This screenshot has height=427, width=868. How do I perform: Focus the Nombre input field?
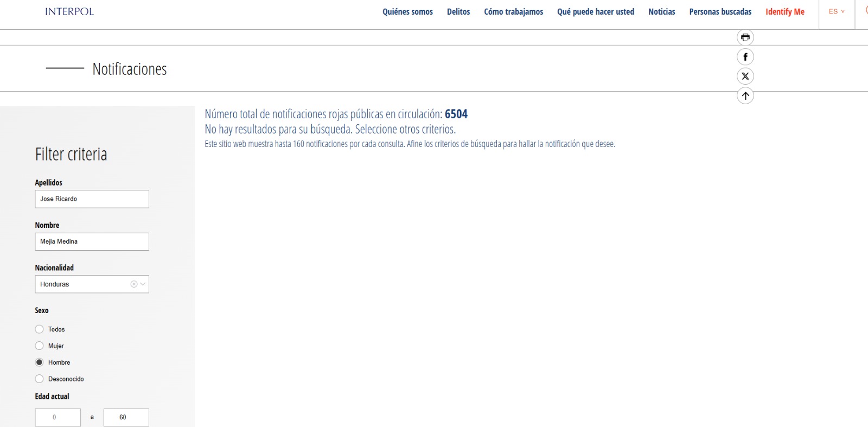pos(92,242)
